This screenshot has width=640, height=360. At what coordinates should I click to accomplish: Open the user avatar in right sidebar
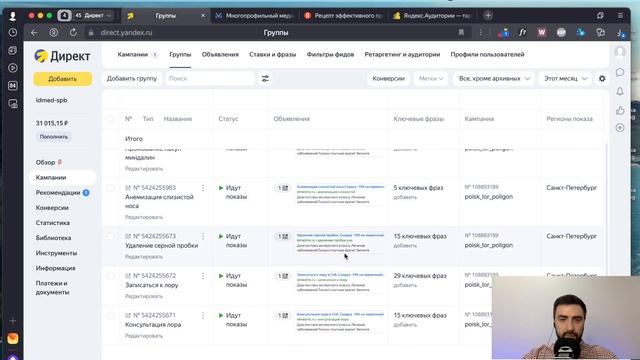click(620, 51)
